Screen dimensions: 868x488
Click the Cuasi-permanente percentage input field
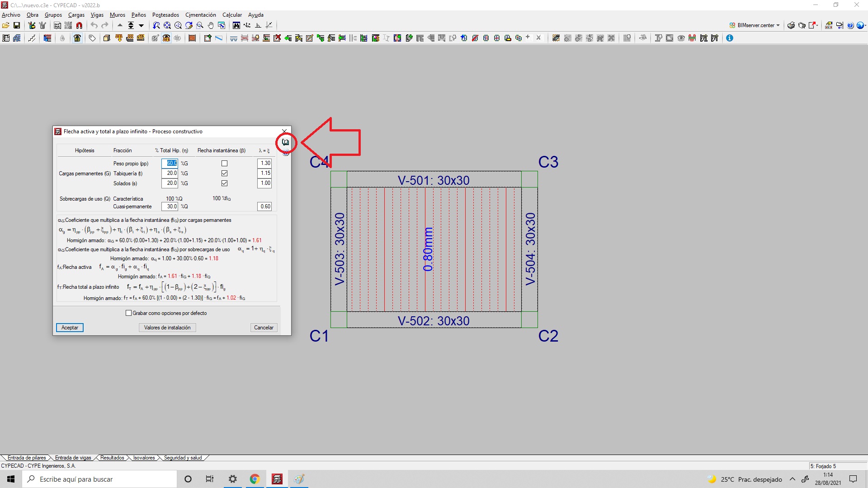[170, 206]
